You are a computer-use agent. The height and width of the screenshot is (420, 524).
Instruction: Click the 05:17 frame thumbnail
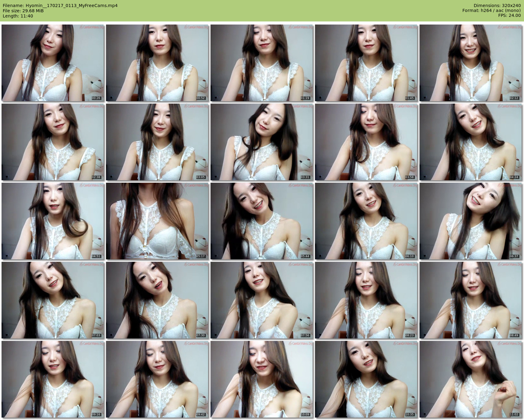157,221
